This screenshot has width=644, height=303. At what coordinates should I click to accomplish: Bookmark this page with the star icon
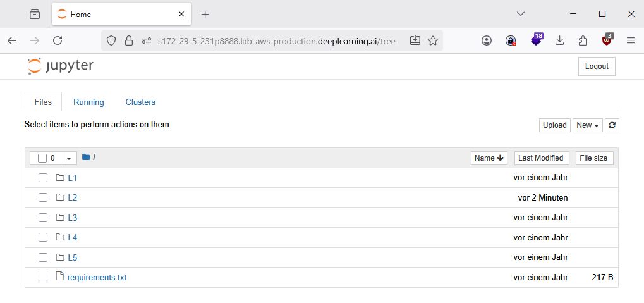[x=433, y=40]
